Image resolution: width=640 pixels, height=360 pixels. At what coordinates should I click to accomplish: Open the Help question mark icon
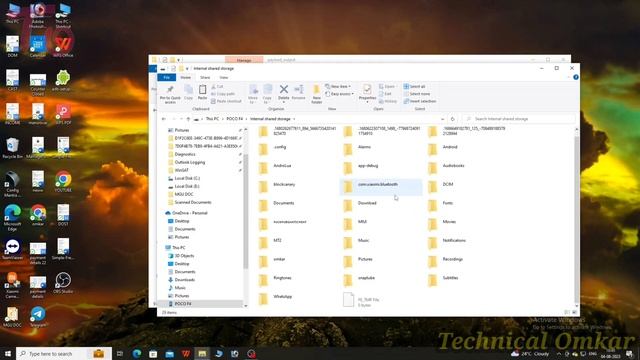point(576,77)
